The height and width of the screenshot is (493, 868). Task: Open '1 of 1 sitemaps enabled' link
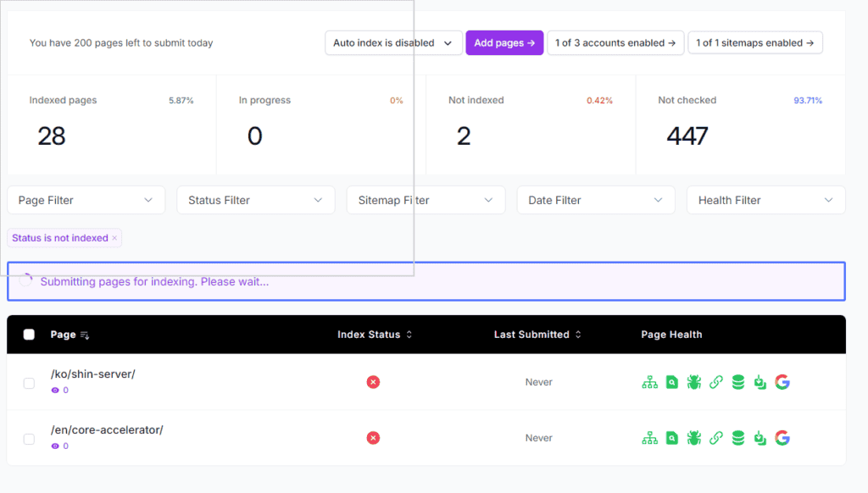tap(755, 42)
